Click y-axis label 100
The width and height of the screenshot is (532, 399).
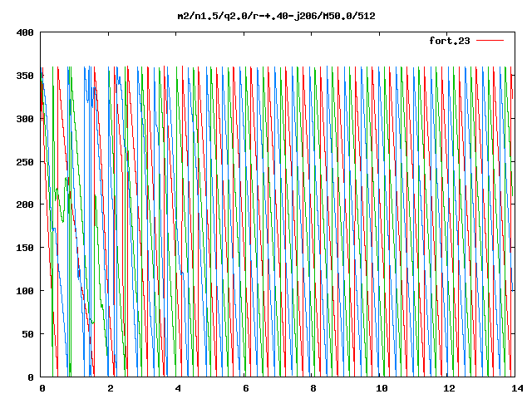click(25, 291)
